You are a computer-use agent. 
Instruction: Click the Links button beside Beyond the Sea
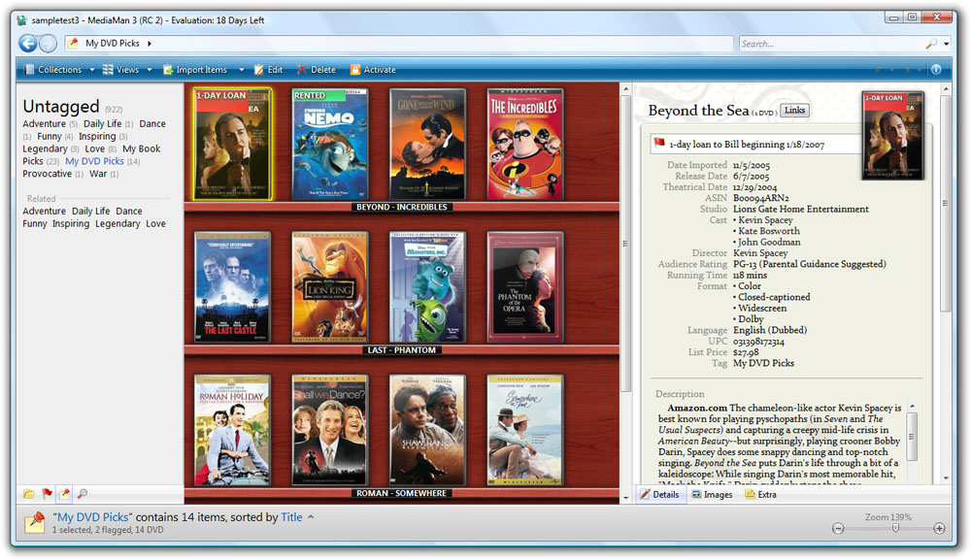tap(794, 110)
